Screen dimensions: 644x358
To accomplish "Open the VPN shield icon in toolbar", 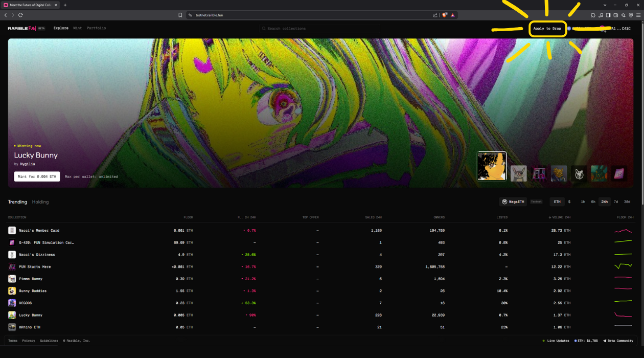I will (x=631, y=15).
